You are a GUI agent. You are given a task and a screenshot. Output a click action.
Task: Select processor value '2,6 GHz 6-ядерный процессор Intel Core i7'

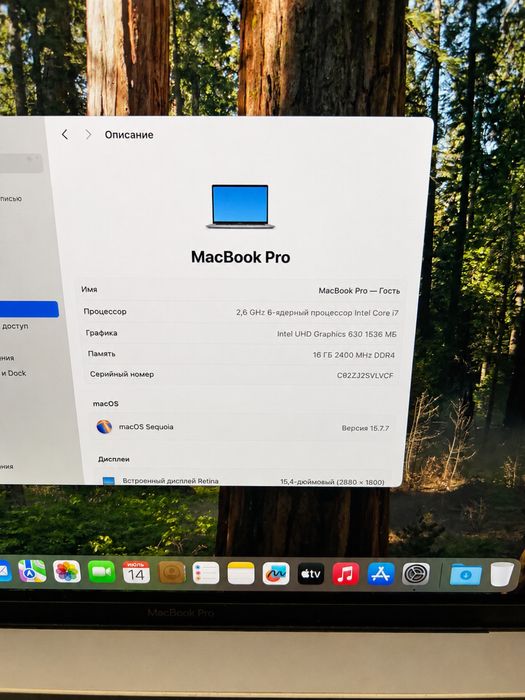coord(317,312)
